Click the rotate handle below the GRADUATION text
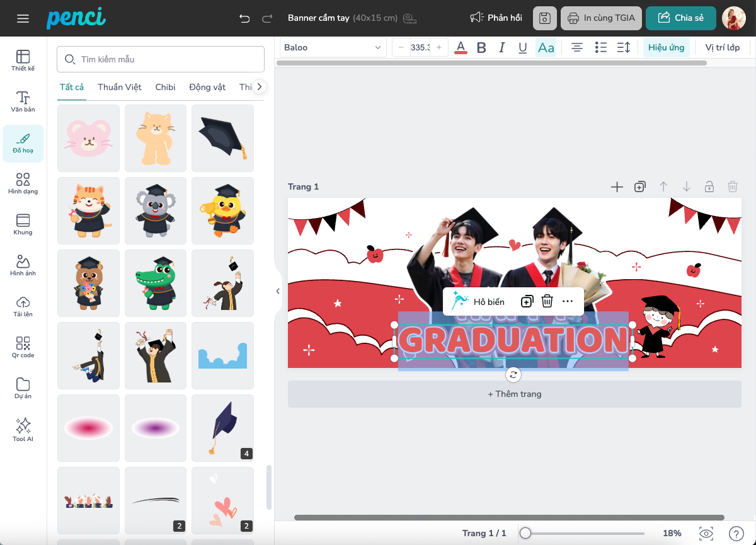The height and width of the screenshot is (545, 756). point(513,375)
